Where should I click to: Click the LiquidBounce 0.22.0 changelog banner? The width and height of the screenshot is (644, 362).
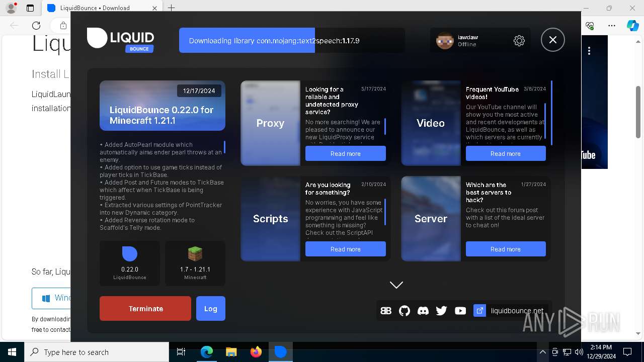[163, 106]
